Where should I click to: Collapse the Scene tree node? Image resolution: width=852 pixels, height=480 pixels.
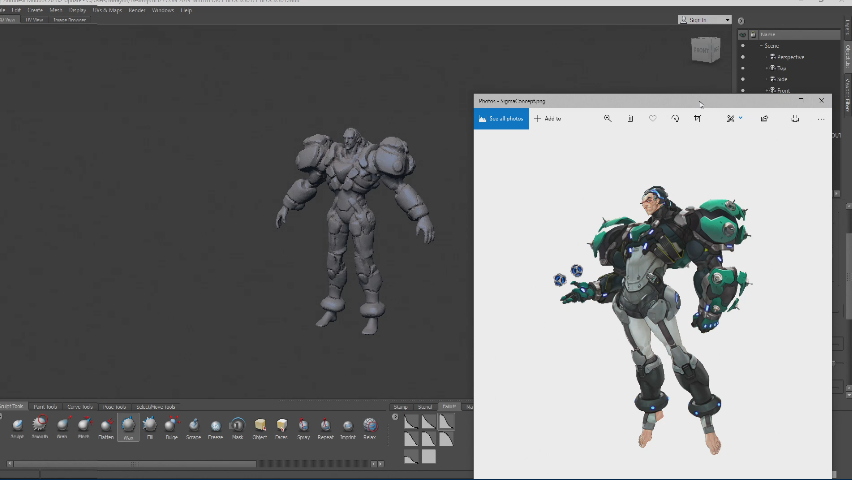[761, 46]
